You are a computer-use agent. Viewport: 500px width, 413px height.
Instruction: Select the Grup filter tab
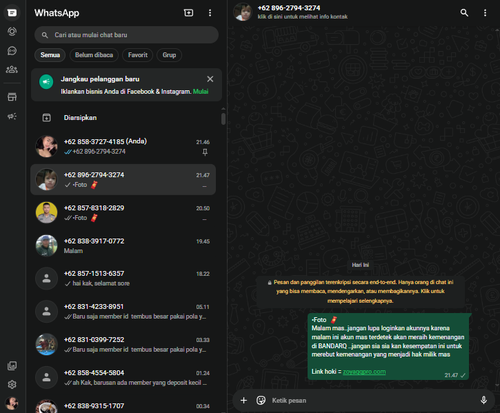pos(169,55)
